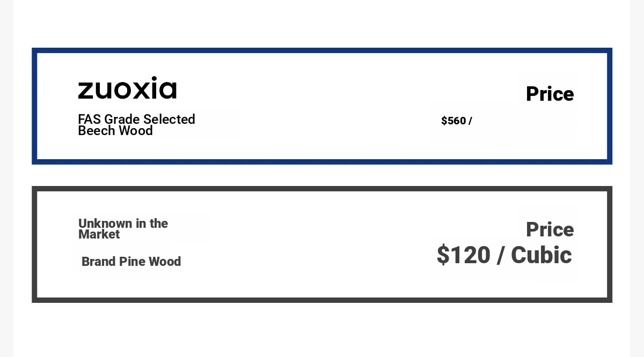Click the blue border of the zuoxia card
The image size is (644, 357).
322,50
